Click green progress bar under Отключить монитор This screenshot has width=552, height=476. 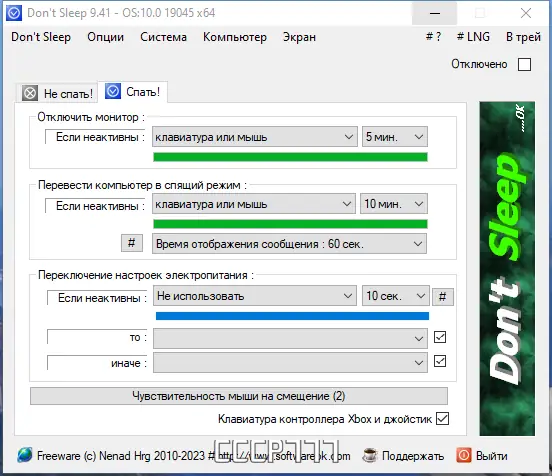coord(290,157)
